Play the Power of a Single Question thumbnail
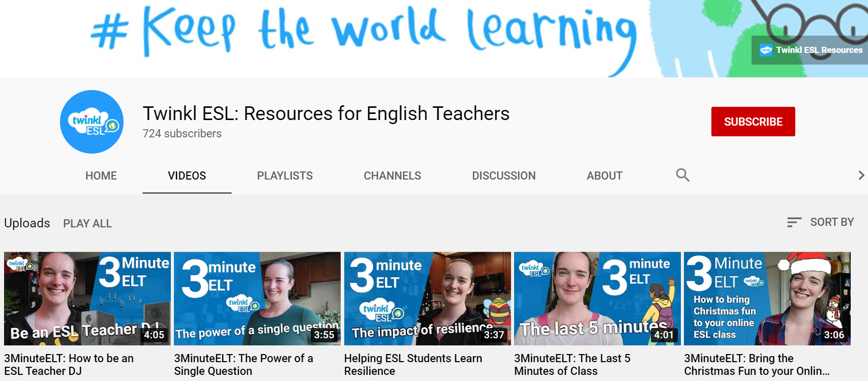 (x=257, y=298)
